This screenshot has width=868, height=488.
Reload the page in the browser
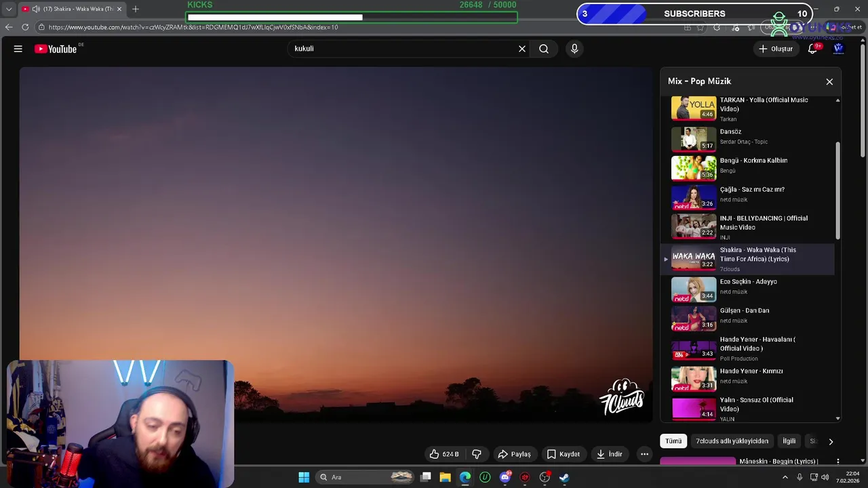point(25,27)
